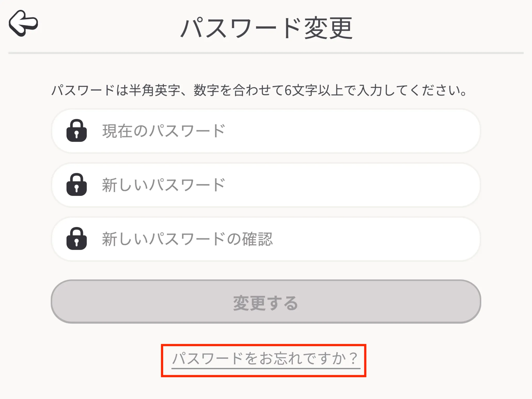Select the 現在のパスワード placeholder text
The height and width of the screenshot is (399, 532).
click(x=163, y=131)
